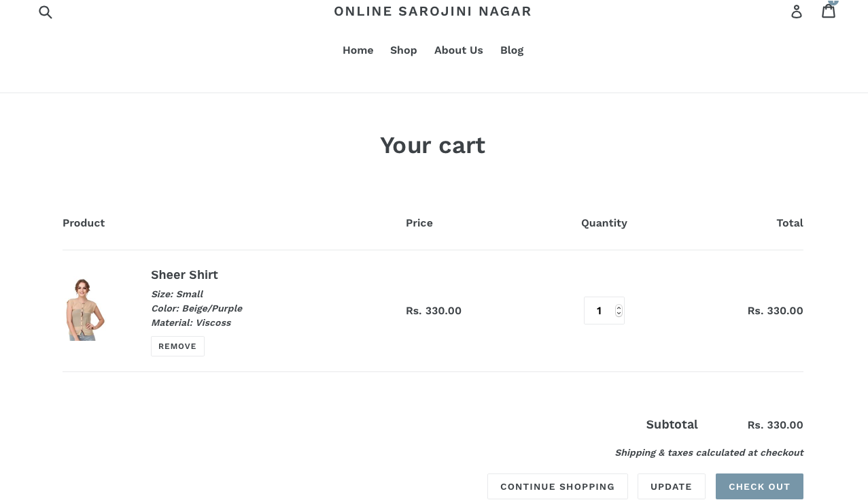Click the Sheer Shirt product thumbnail

[84, 310]
